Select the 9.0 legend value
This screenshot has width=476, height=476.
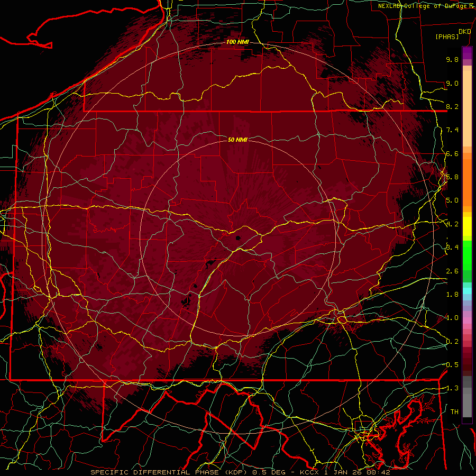click(x=452, y=83)
